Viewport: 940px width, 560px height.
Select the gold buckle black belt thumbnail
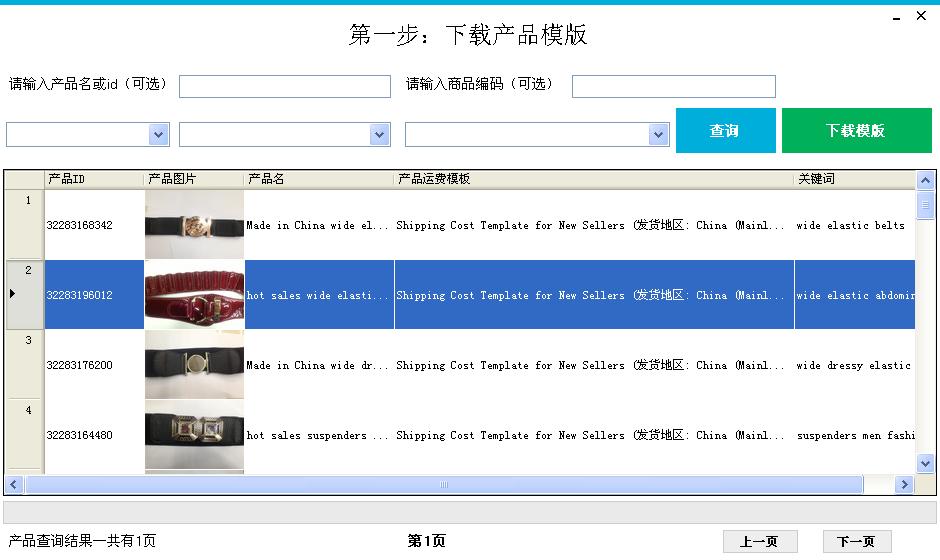194,225
